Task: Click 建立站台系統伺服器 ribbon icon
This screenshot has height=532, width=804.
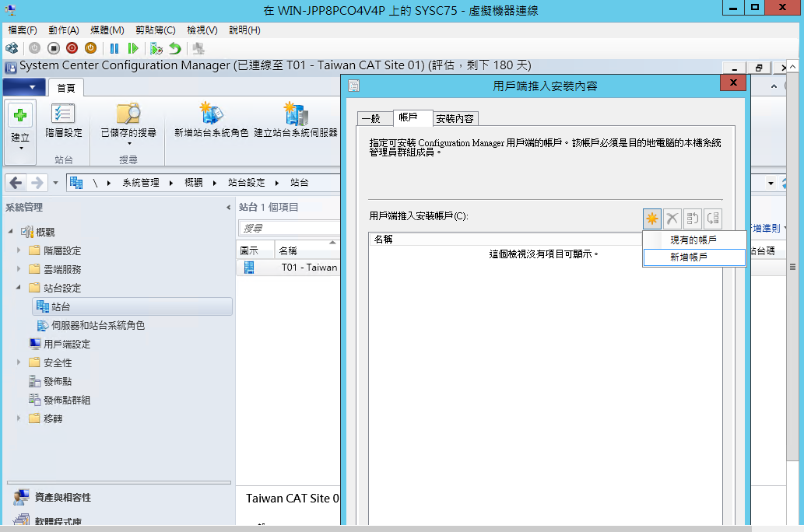Action: point(296,121)
